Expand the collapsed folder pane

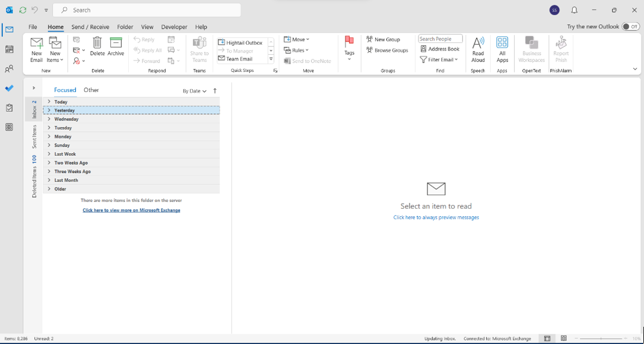[34, 88]
